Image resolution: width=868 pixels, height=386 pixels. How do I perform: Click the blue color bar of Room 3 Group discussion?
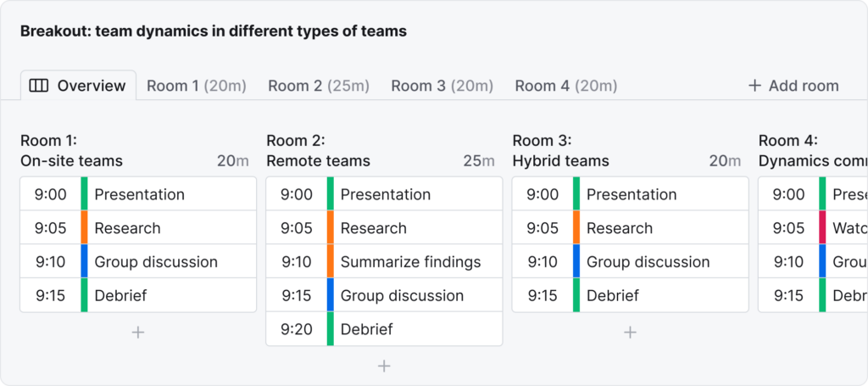pyautogui.click(x=576, y=261)
